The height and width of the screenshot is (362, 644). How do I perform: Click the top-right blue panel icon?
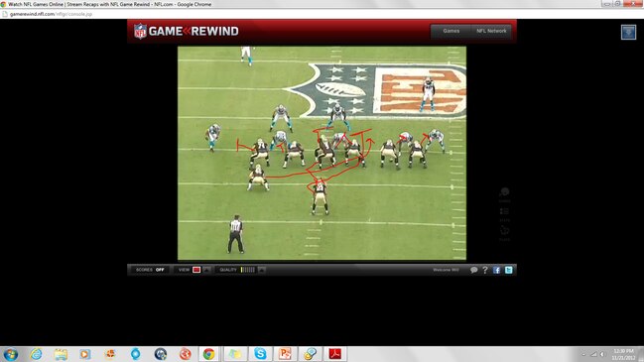pos(628,32)
